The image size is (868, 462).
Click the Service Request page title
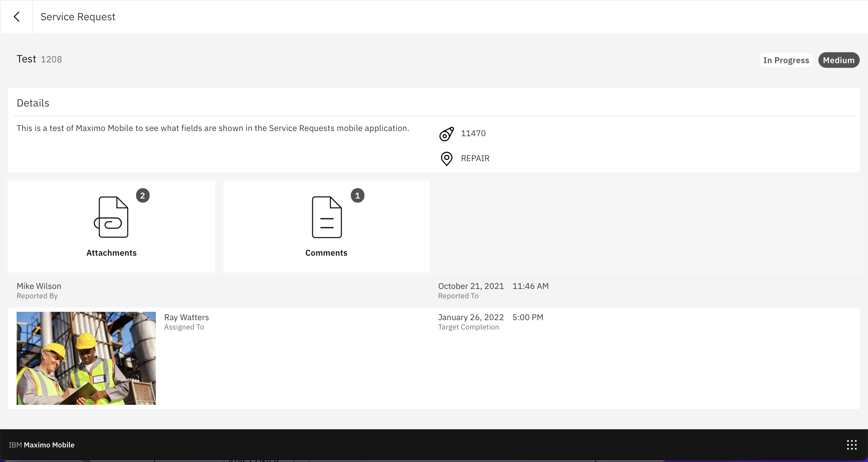[x=78, y=17]
